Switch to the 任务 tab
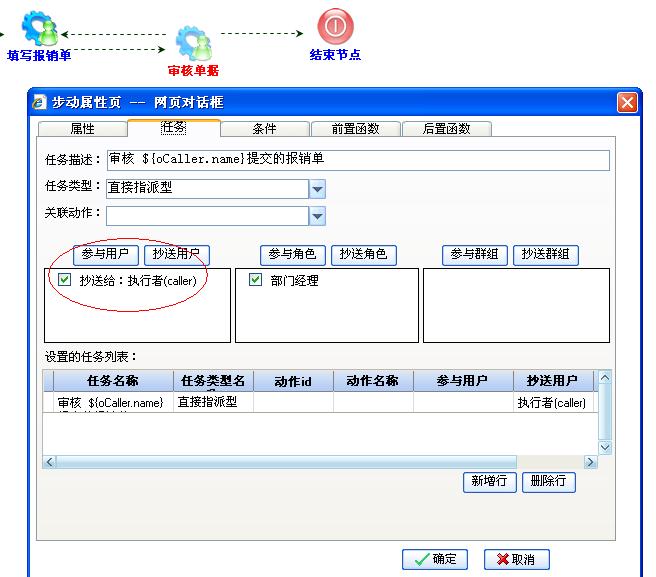656x577 pixels. pyautogui.click(x=174, y=127)
